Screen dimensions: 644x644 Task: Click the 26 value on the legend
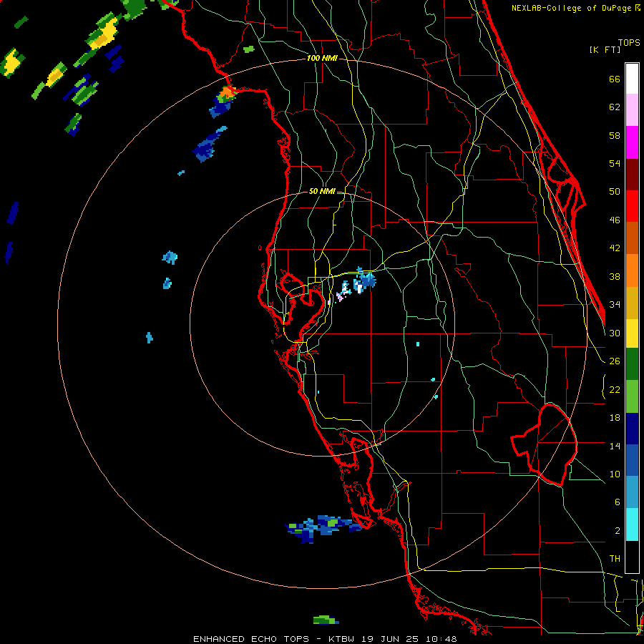(615, 361)
